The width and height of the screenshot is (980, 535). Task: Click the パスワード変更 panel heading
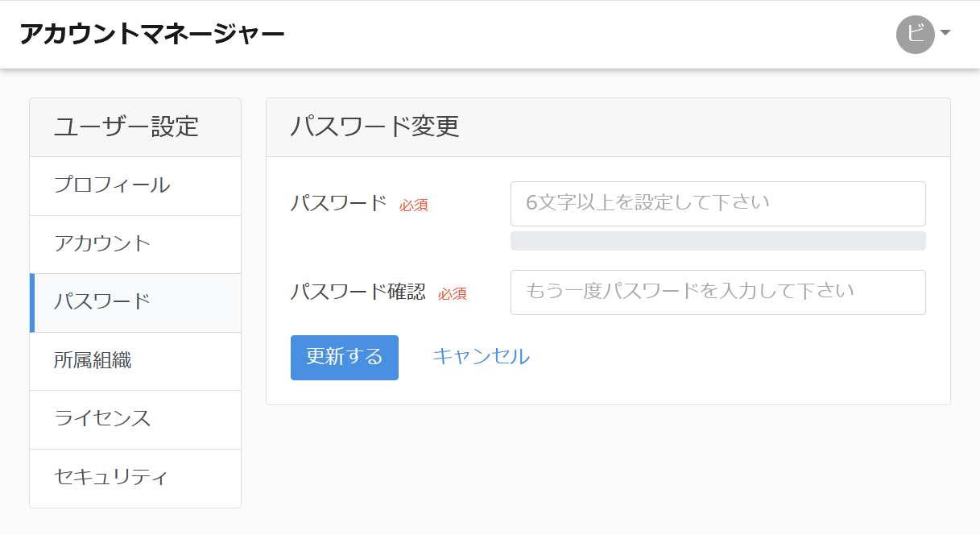point(375,127)
